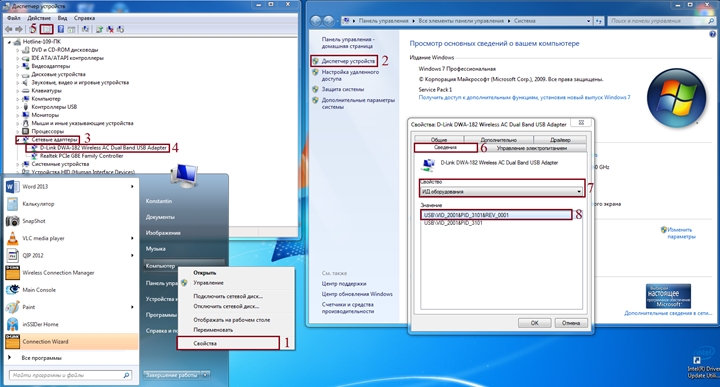Open the Диспетчер устройств link

pyautogui.click(x=348, y=61)
